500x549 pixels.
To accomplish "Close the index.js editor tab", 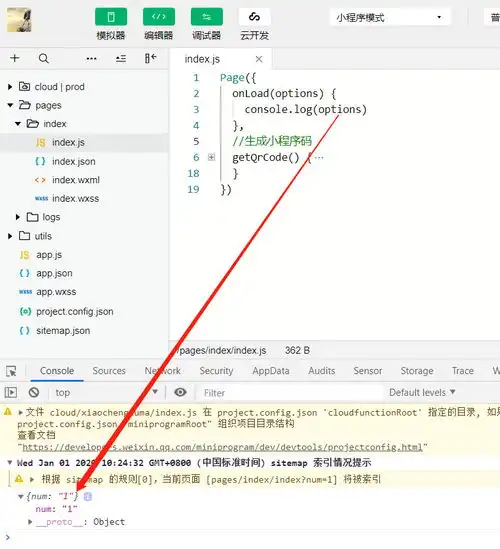I will click(x=259, y=59).
